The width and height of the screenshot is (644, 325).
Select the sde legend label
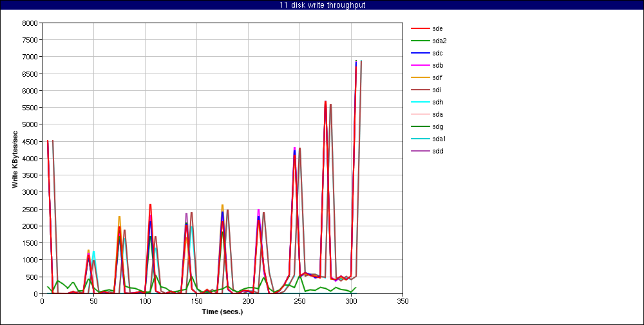point(438,28)
